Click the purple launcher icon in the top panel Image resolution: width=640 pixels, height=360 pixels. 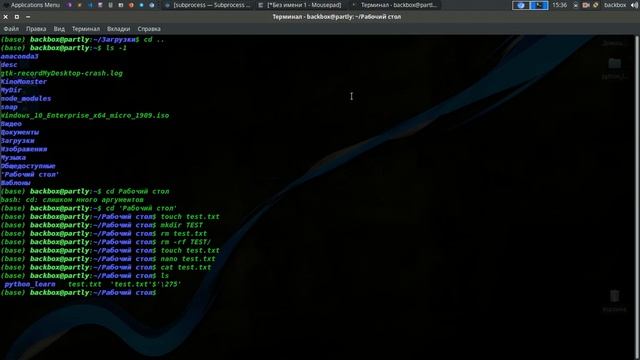(x=69, y=5)
